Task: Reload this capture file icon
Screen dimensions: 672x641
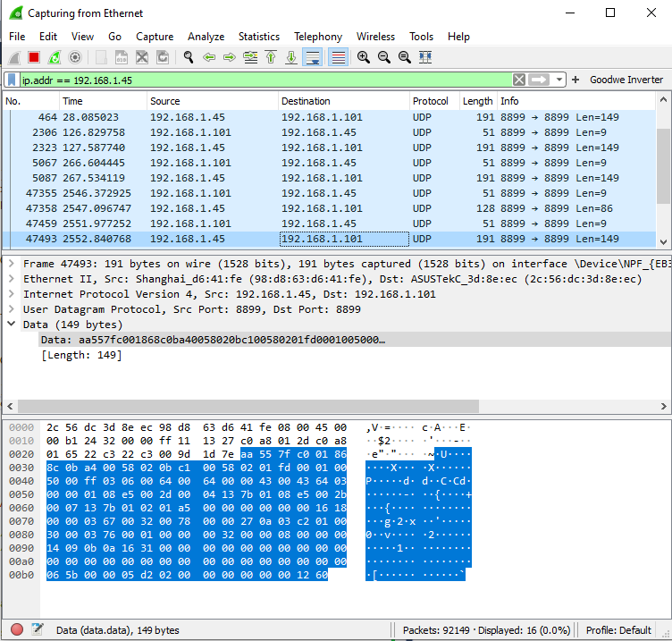Action: (x=163, y=57)
